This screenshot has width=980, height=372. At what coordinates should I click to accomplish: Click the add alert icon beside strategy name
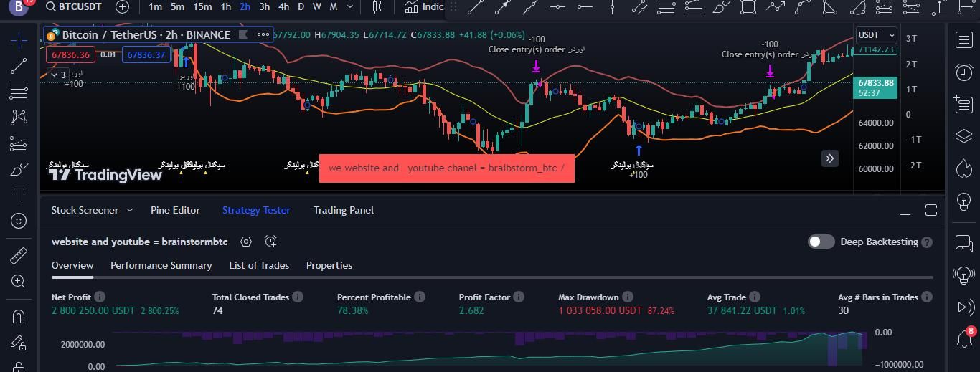pos(270,242)
